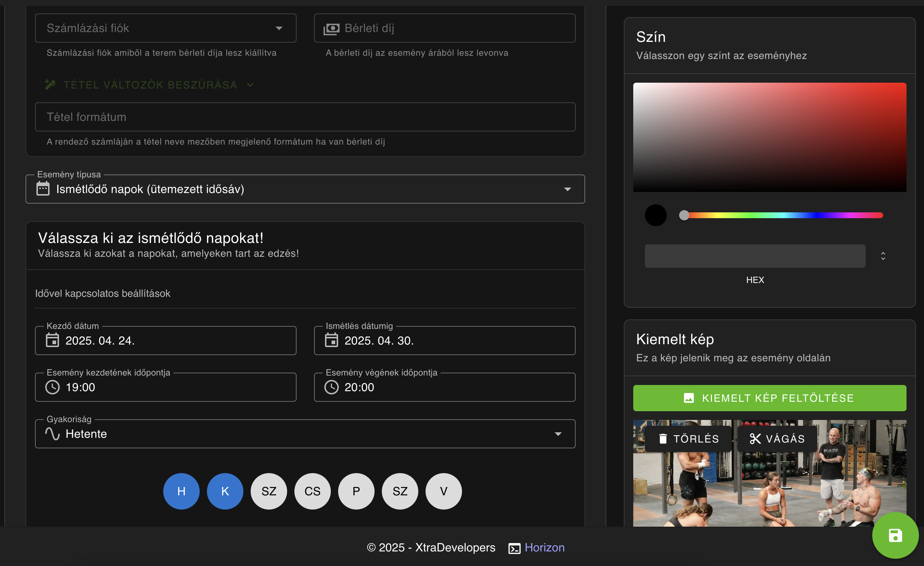Deselect the K (Tuesday) day toggle
Image resolution: width=924 pixels, height=566 pixels.
pyautogui.click(x=225, y=491)
